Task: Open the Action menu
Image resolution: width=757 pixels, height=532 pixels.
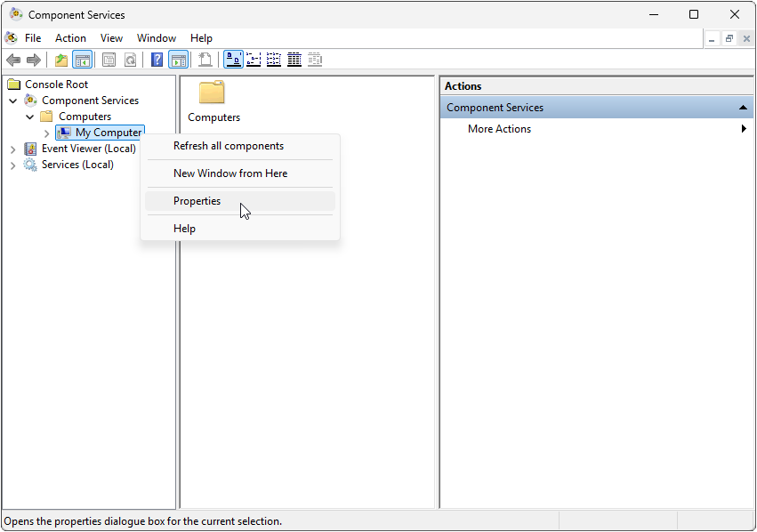Action: click(69, 37)
